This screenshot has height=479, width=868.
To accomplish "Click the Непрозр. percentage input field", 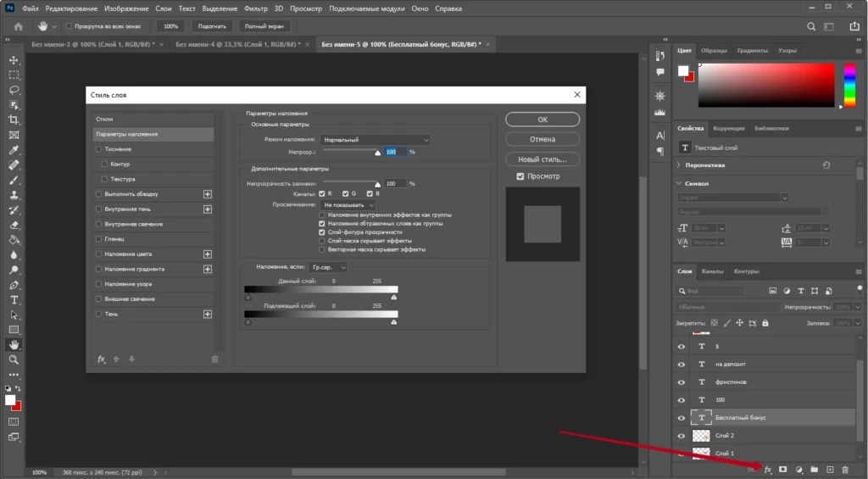I will coord(395,152).
